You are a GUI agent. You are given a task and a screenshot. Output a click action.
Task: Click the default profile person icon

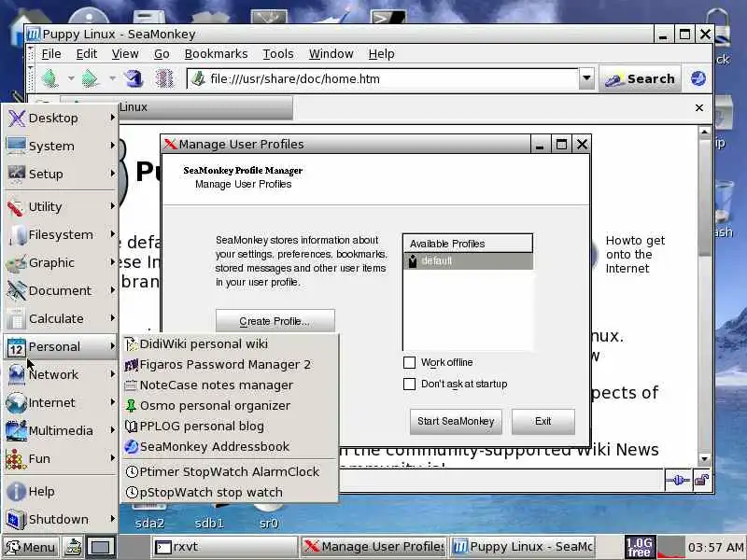point(413,260)
